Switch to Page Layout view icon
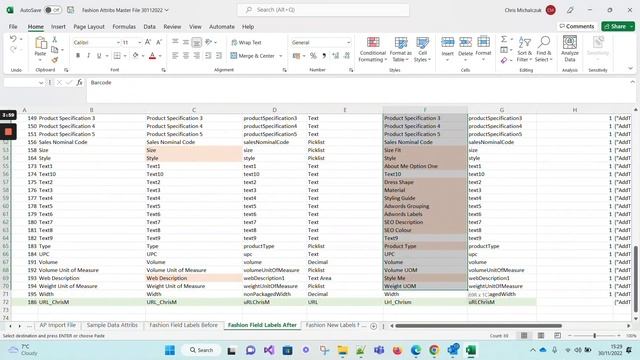 click(541, 336)
